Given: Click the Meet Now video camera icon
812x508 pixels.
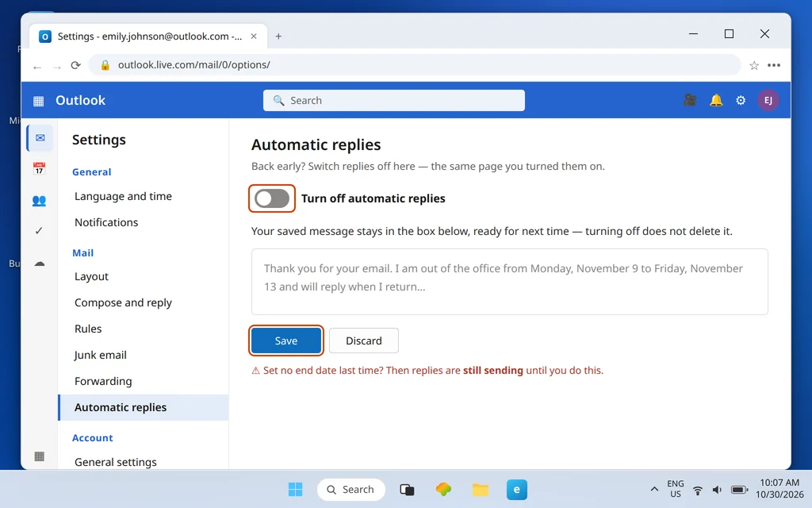Looking at the screenshot, I should click(x=690, y=100).
